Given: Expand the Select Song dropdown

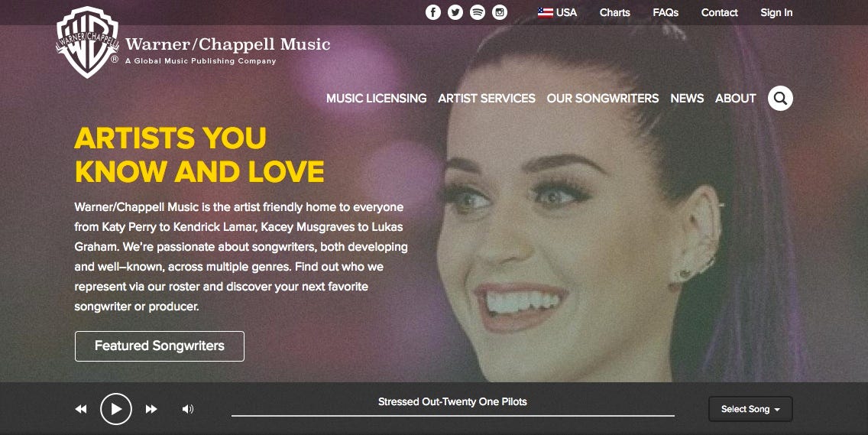Looking at the screenshot, I should tap(750, 409).
